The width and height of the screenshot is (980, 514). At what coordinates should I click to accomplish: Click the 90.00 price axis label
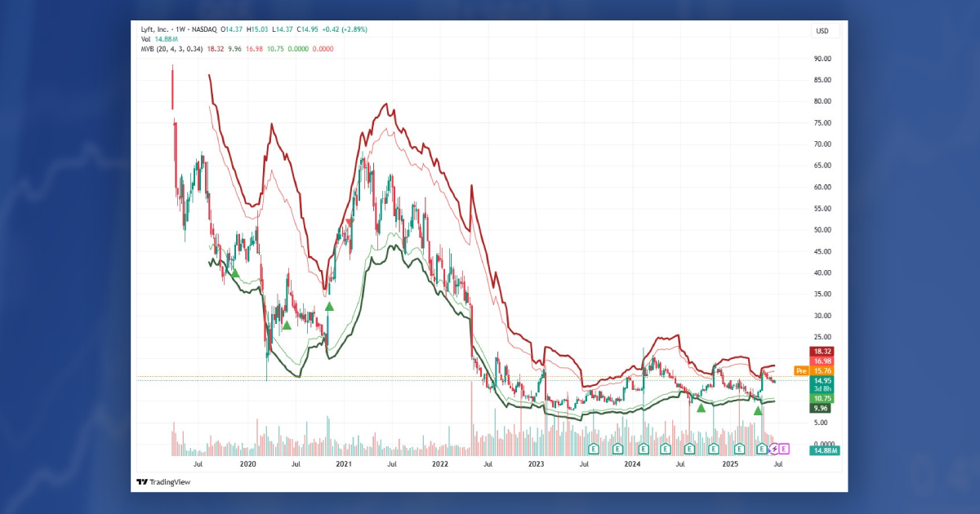click(x=822, y=59)
